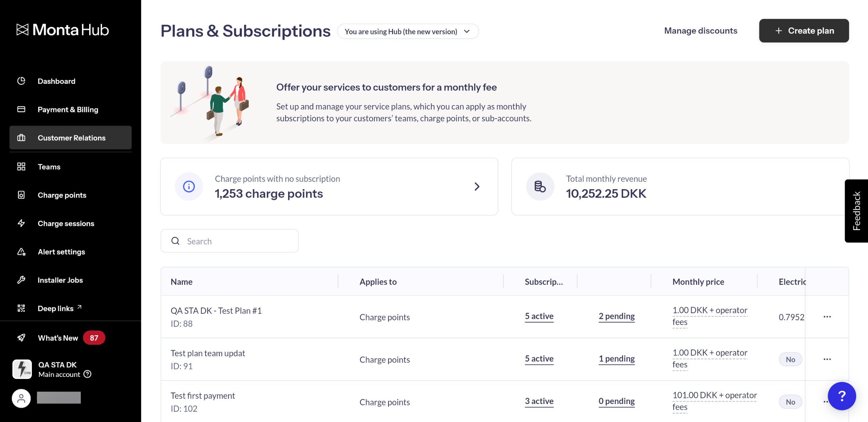
Task: Click the Payment & Billing card icon
Action: pyautogui.click(x=21, y=109)
